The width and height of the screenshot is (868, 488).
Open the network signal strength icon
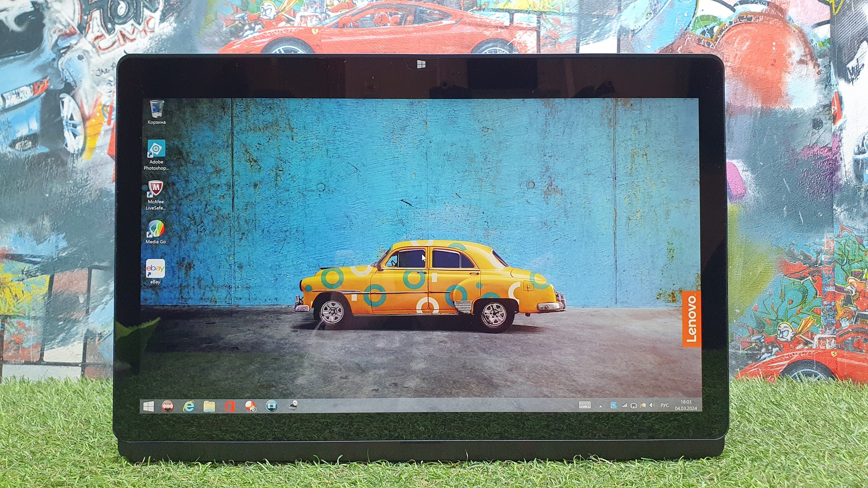(624, 406)
